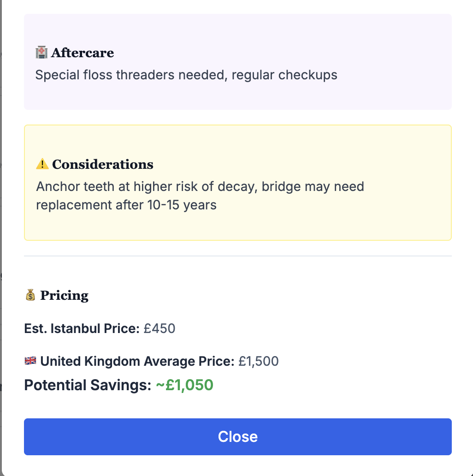Click the Pricing section heading
Viewport: 473px width, 476px height.
click(x=64, y=295)
